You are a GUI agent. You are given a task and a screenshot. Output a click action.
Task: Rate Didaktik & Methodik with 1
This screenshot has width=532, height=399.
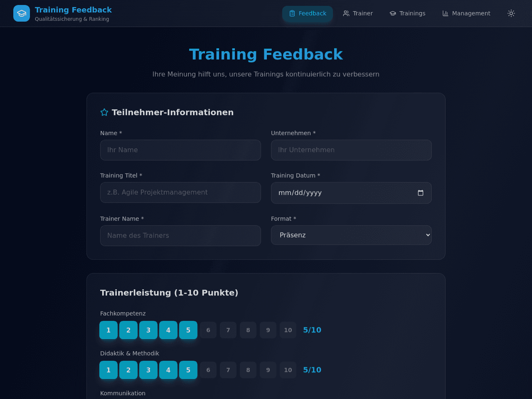tap(108, 370)
